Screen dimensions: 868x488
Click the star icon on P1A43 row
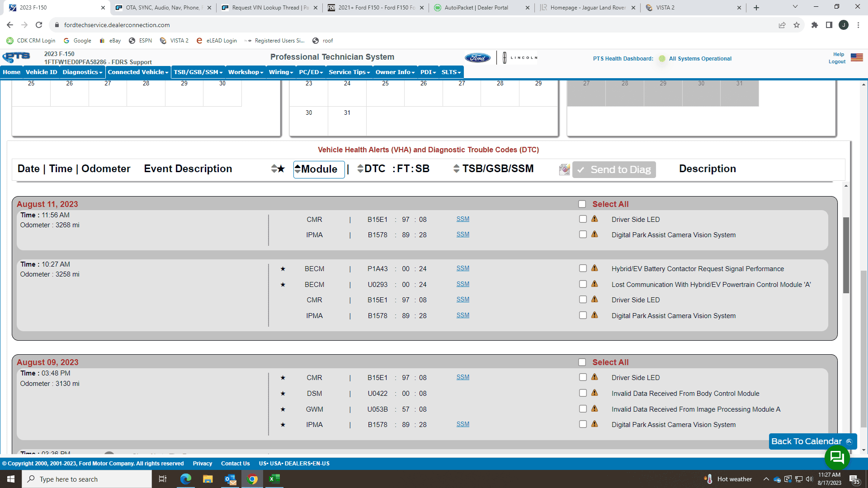[283, 269]
